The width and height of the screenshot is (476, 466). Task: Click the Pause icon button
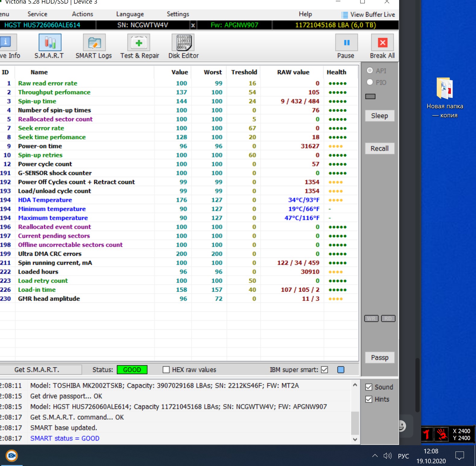tap(346, 43)
